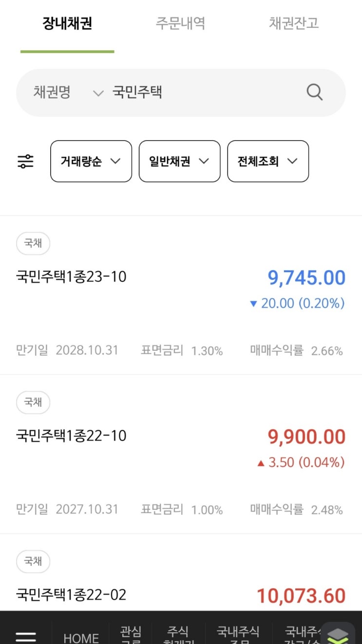Tap the 9,900.00 price of 국민주택1종22-10
362x644 pixels.
click(306, 437)
